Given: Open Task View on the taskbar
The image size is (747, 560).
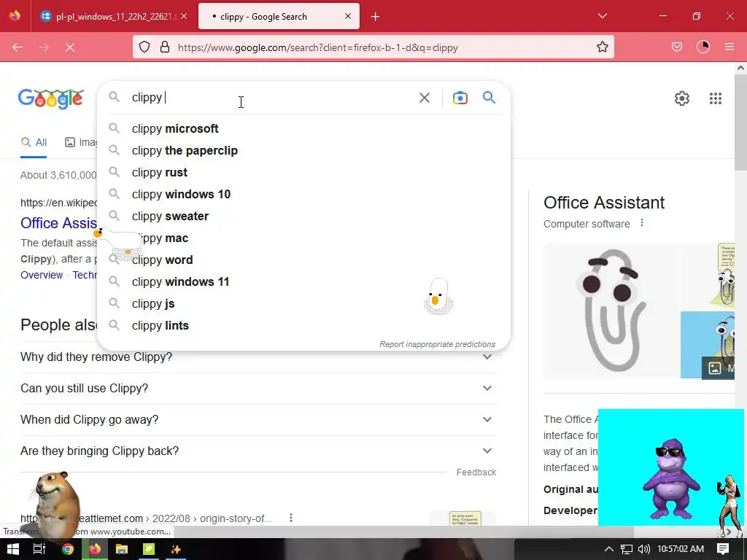Looking at the screenshot, I should click(x=39, y=549).
